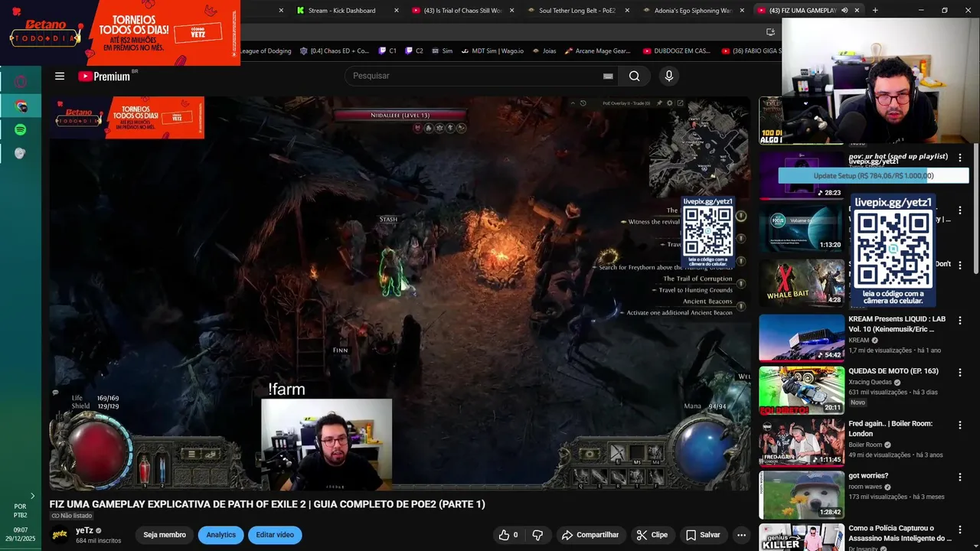Switch to Is Trial of Chaos tab
Viewport: 980px width, 551px height.
click(462, 11)
